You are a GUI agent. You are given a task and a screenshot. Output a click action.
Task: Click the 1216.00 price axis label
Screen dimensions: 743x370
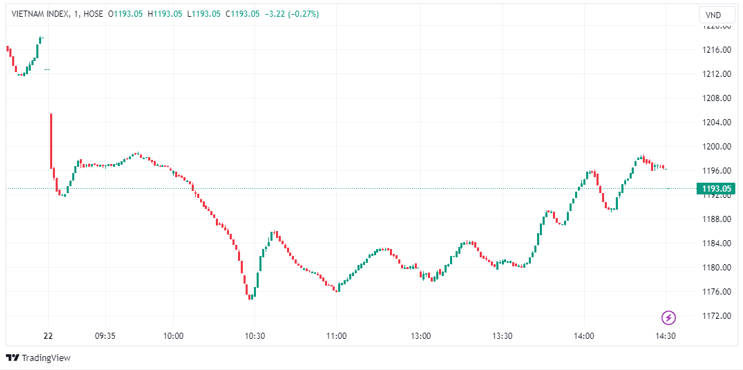tap(716, 50)
